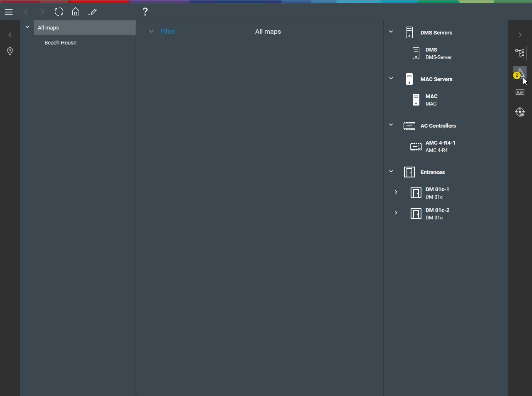Select All maps in the map tree
This screenshot has height=396, width=532.
pyautogui.click(x=85, y=28)
